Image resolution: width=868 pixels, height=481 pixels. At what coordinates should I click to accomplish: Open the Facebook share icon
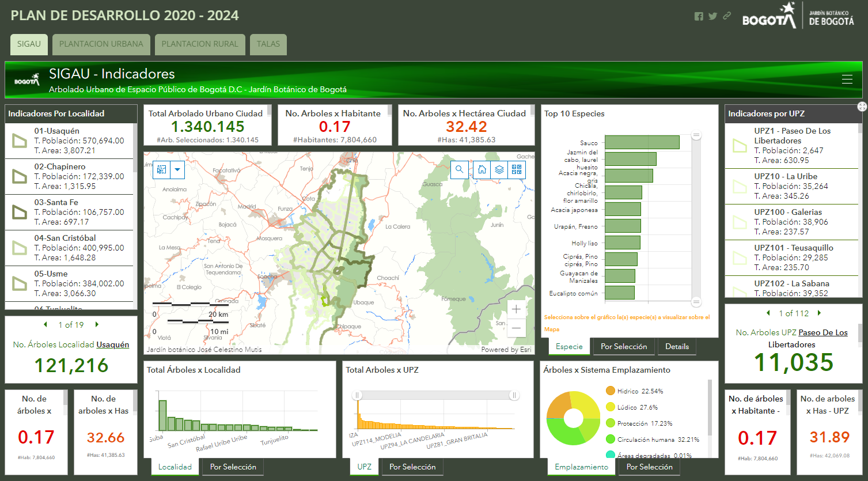click(x=699, y=16)
